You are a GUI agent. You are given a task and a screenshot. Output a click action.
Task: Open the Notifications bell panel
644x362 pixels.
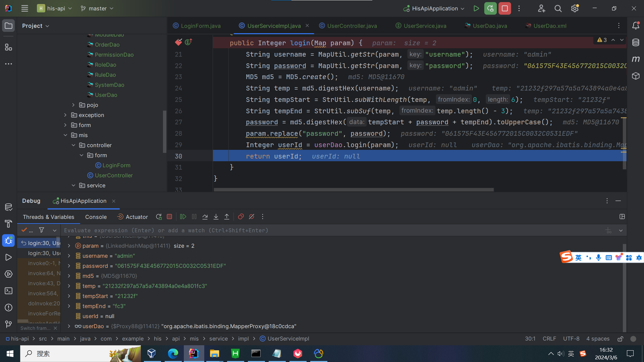pos(636,25)
